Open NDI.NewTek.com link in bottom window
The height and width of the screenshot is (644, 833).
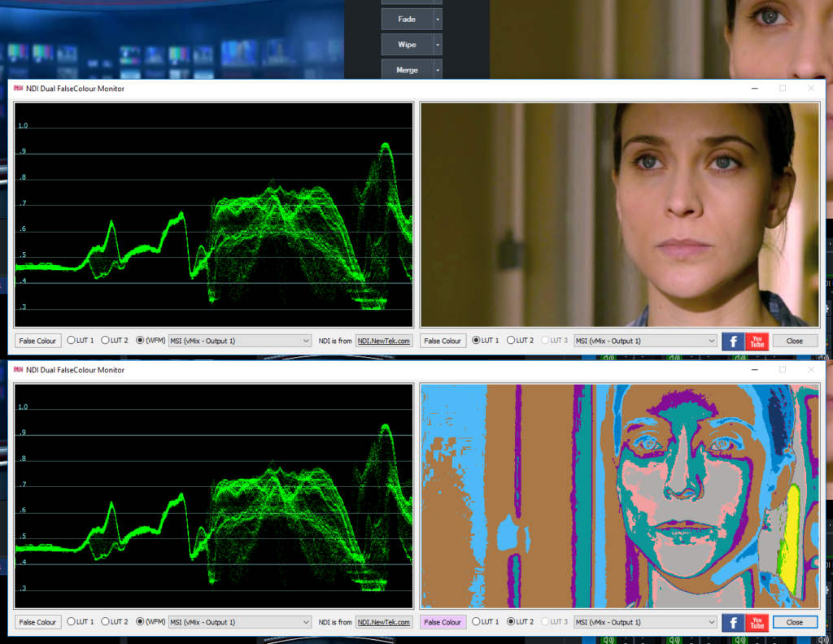pyautogui.click(x=384, y=622)
